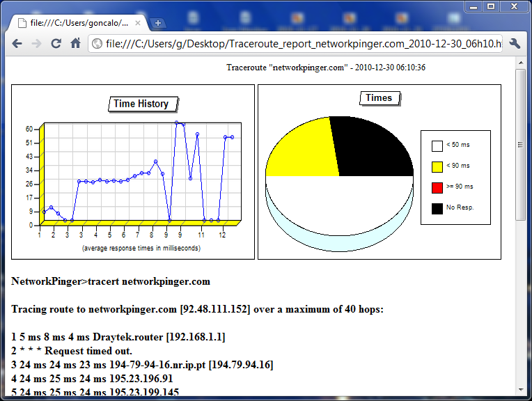The height and width of the screenshot is (401, 532).
Task: Close the file:///C:/Users/goncalo tab
Action: tap(138, 23)
